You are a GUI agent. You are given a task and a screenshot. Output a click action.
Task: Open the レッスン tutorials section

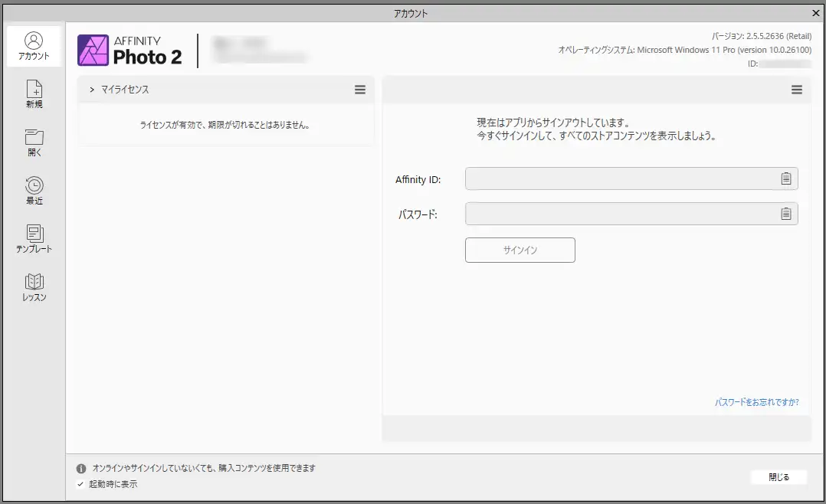pyautogui.click(x=34, y=287)
